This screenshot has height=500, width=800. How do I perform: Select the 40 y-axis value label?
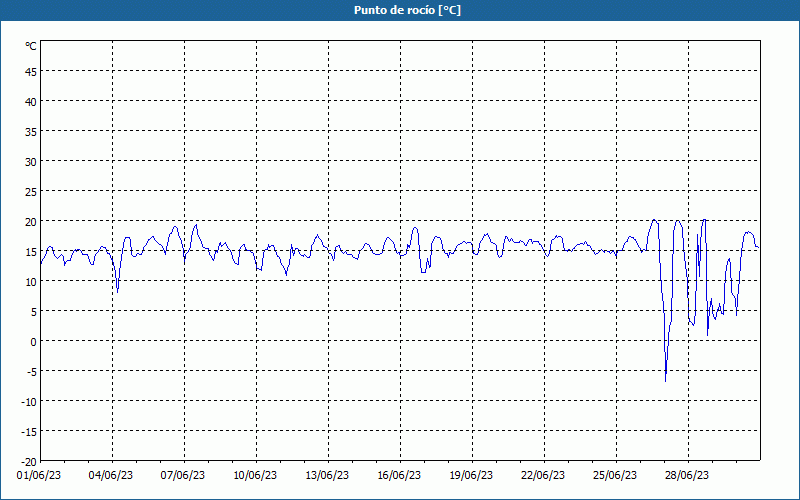pyautogui.click(x=31, y=102)
